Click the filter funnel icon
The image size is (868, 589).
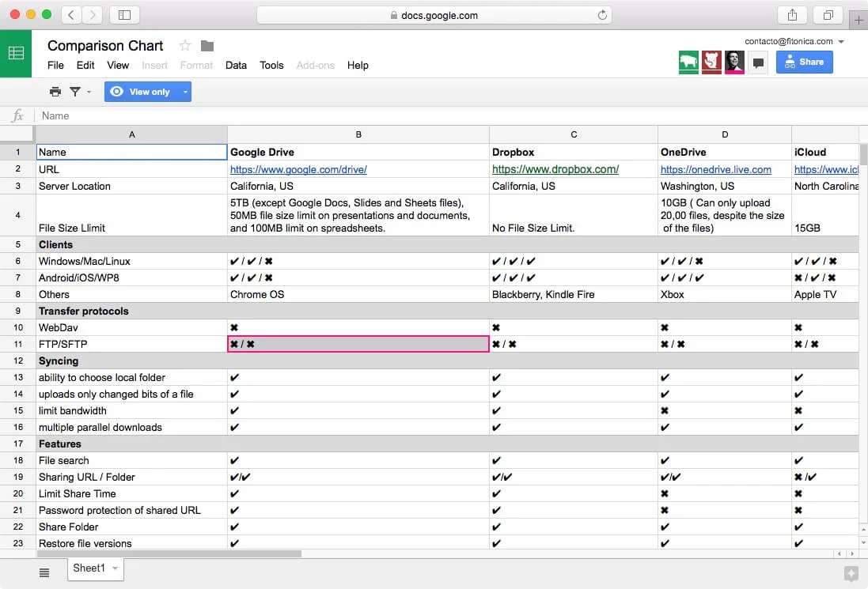(x=75, y=92)
